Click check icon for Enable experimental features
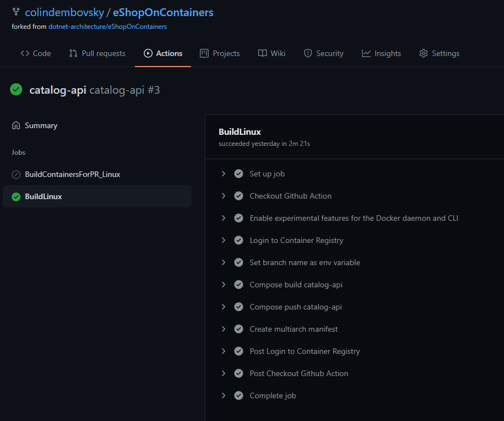Screen dimensions: 504x421 239,218
